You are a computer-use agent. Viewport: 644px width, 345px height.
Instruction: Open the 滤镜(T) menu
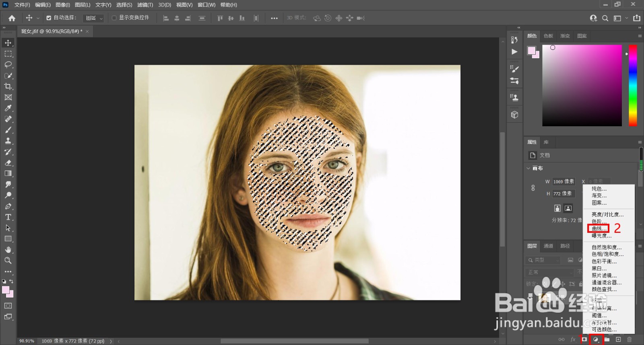click(x=145, y=5)
